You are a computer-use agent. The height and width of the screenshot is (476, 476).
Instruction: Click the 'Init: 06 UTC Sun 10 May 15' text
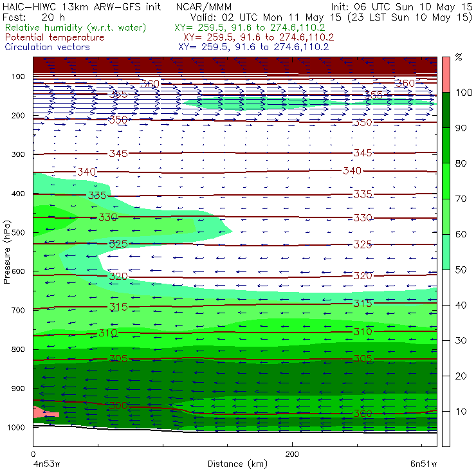click(401, 6)
